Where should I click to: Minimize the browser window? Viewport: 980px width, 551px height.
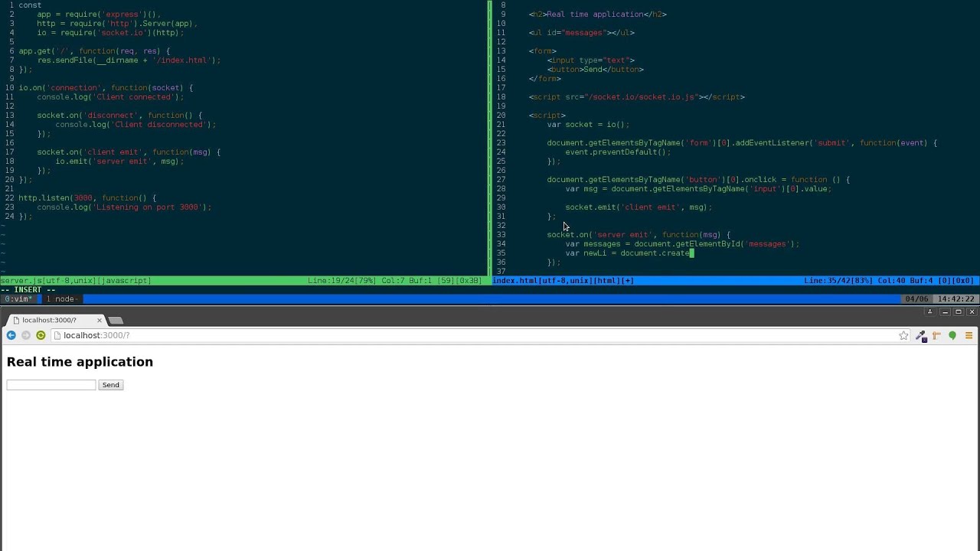click(x=945, y=311)
